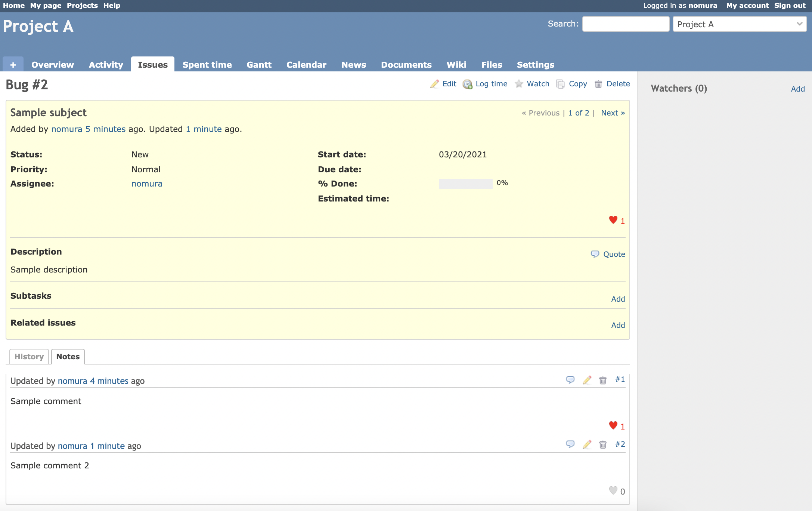Unlike issue via red heart in details
This screenshot has height=511, width=812.
tap(613, 220)
